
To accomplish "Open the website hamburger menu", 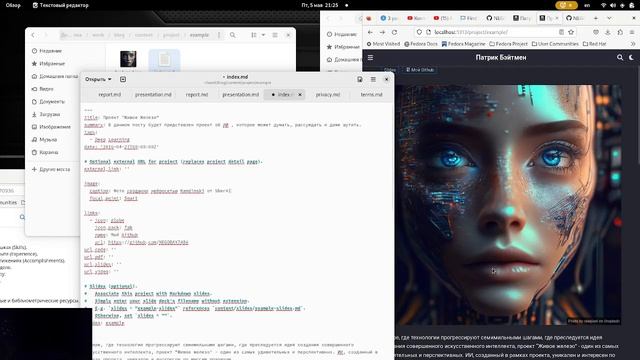I will tap(370, 58).
